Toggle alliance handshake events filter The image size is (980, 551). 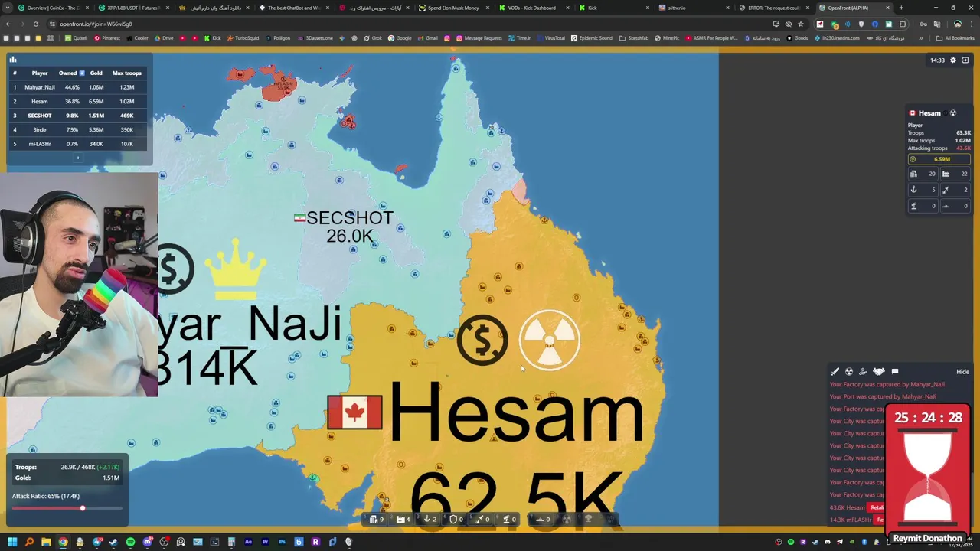[879, 372]
